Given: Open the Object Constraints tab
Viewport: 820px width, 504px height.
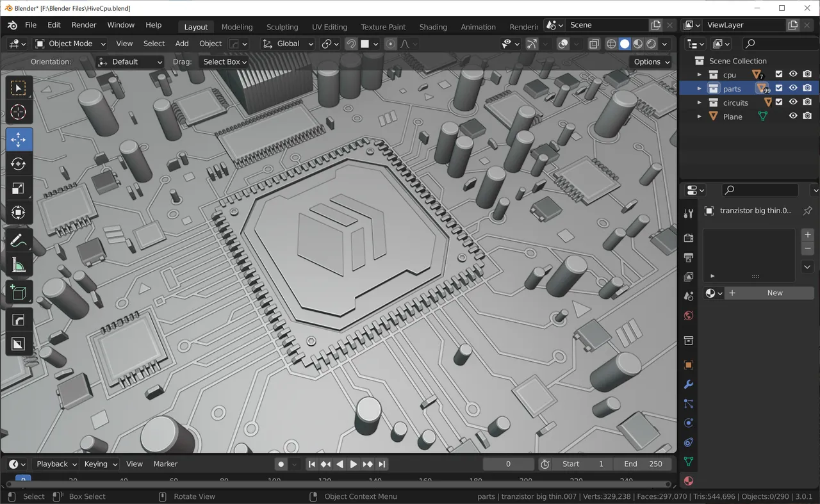Looking at the screenshot, I should click(689, 442).
